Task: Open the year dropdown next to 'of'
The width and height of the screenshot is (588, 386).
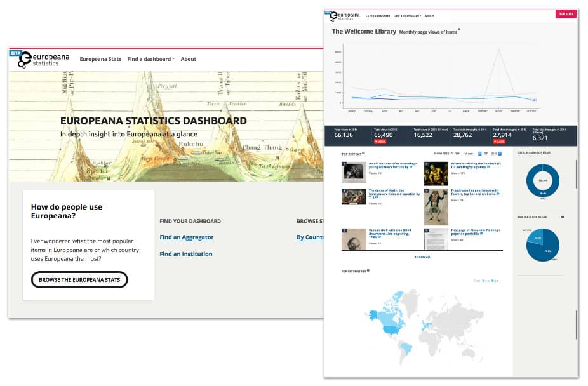Action: pos(496,154)
